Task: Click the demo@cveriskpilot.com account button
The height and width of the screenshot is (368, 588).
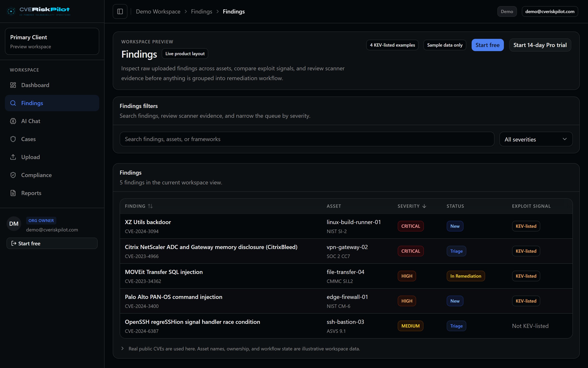Action: point(550,11)
